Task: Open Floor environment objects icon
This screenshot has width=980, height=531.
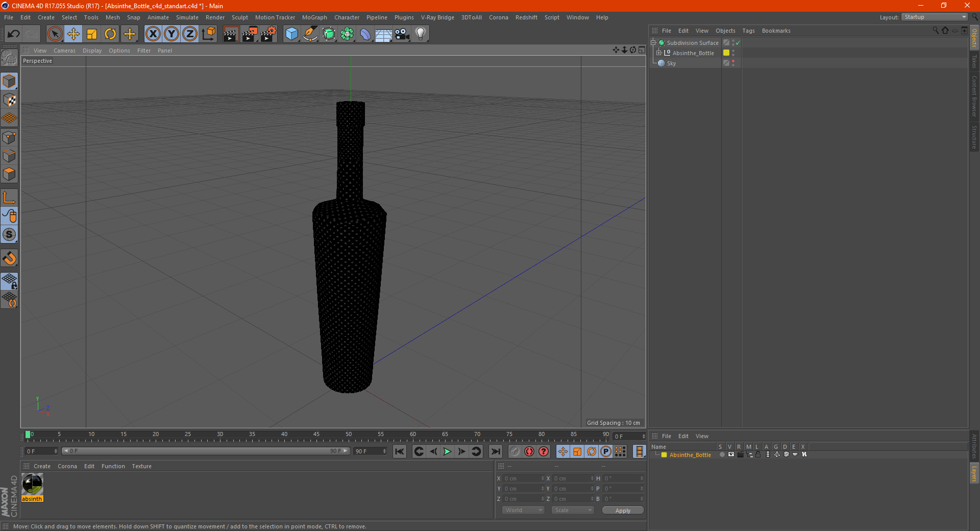Action: pyautogui.click(x=384, y=34)
